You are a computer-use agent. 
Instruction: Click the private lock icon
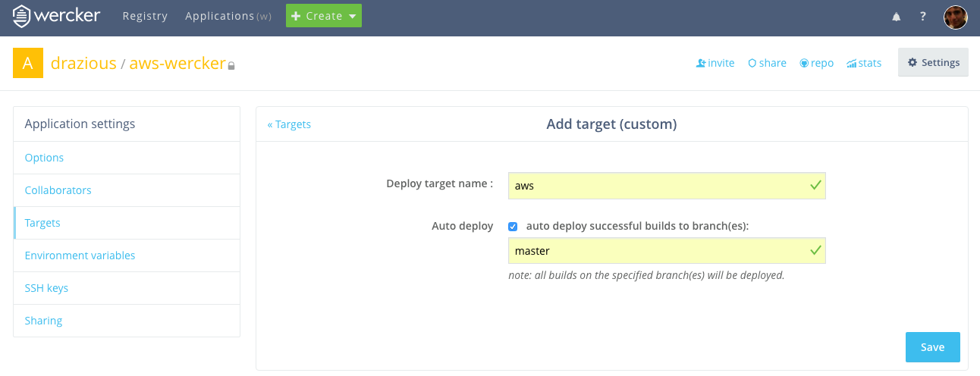click(x=231, y=65)
